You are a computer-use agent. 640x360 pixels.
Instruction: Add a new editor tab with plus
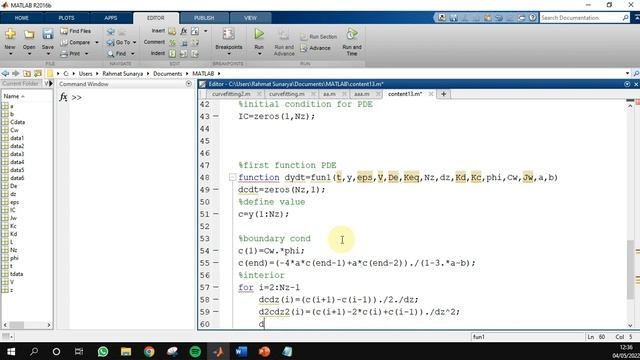click(443, 94)
